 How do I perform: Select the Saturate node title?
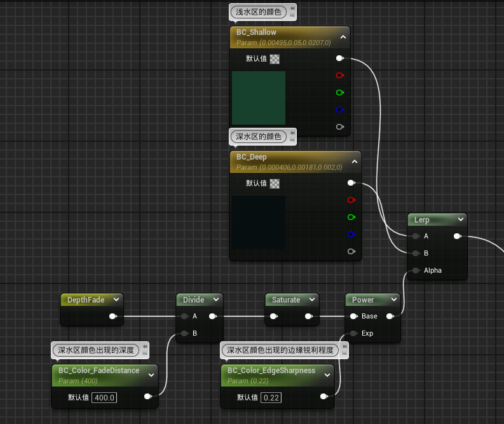tap(286, 300)
